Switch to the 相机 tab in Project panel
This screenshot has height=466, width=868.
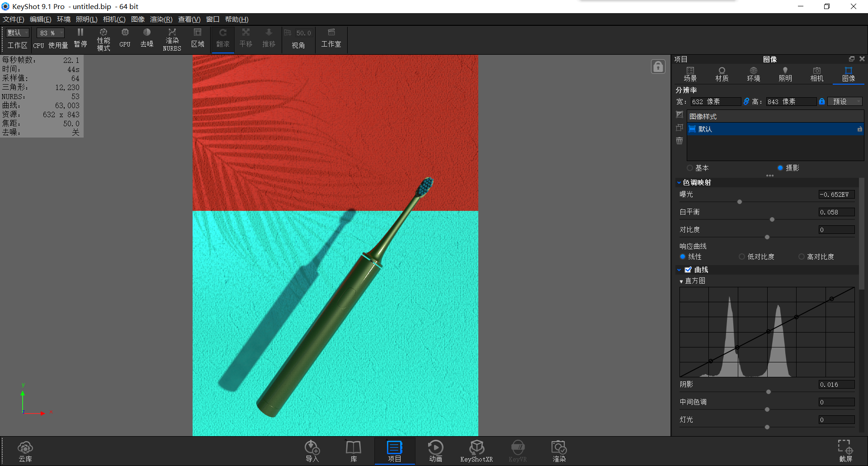(x=816, y=74)
